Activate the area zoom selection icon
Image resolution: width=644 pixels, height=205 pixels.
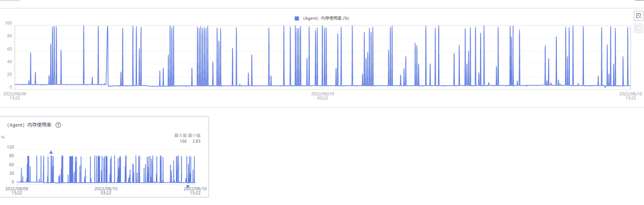click(x=639, y=16)
